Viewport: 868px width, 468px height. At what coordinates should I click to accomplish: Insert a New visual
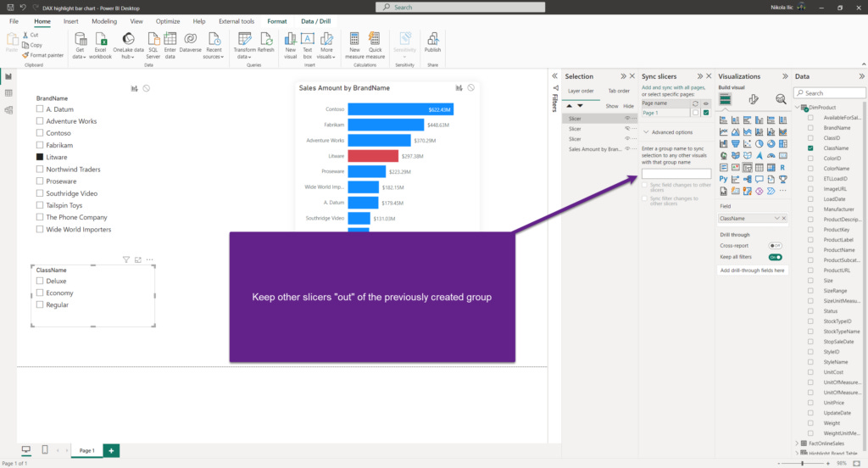click(290, 46)
